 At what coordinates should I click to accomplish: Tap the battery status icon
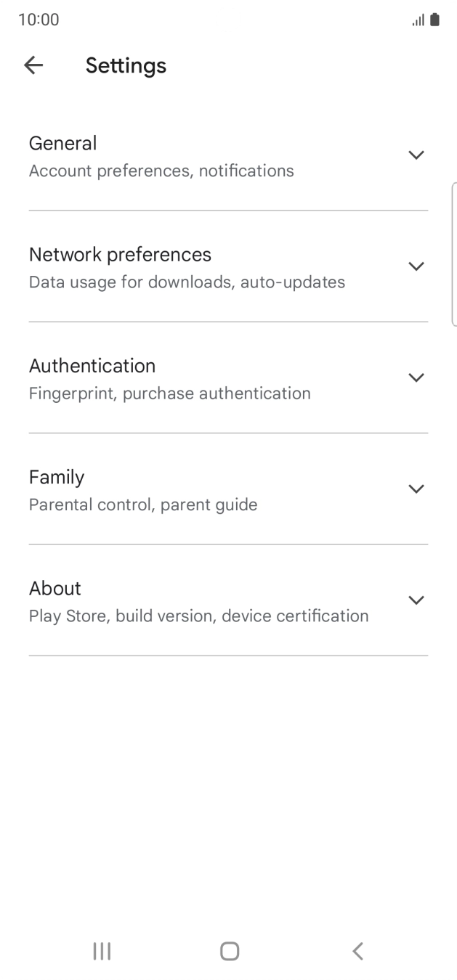tap(434, 20)
